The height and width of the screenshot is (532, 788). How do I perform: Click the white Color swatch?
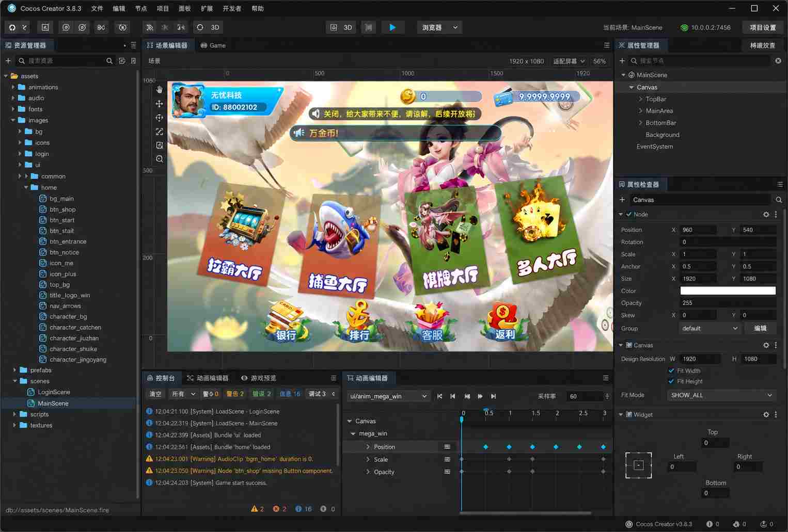pos(728,291)
